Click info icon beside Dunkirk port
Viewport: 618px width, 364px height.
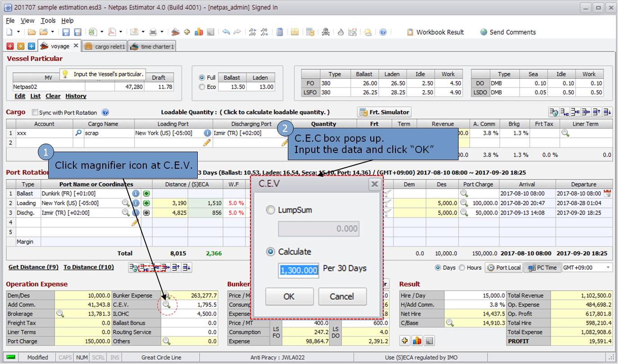click(x=136, y=193)
